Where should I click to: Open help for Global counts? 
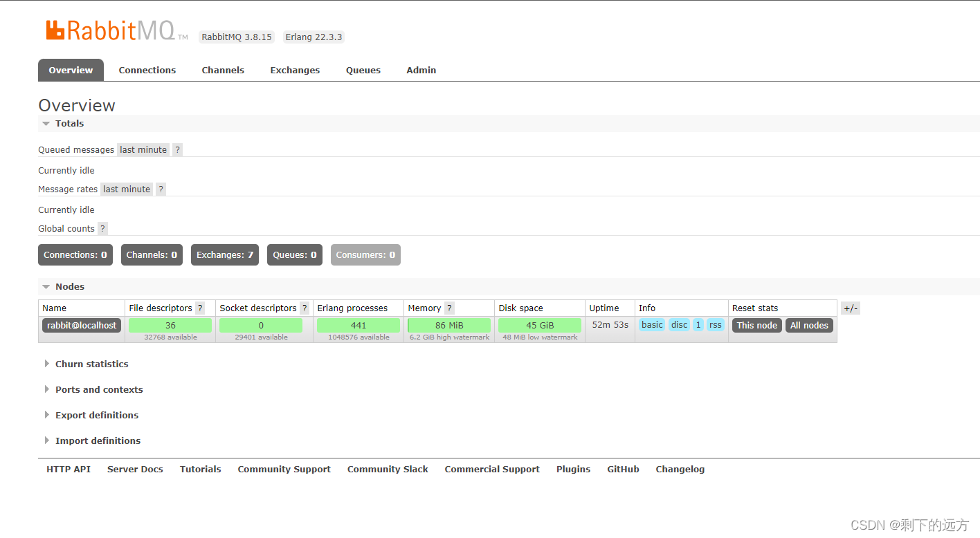point(102,228)
